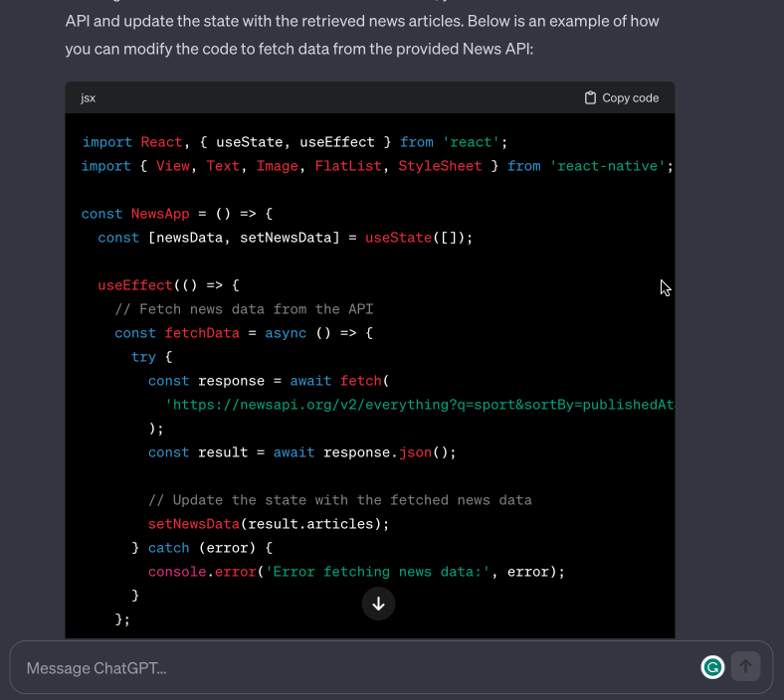Screen dimensions: 784x700
Task: Click the comment 'Update the state with the fetched news data'
Action: coord(340,500)
